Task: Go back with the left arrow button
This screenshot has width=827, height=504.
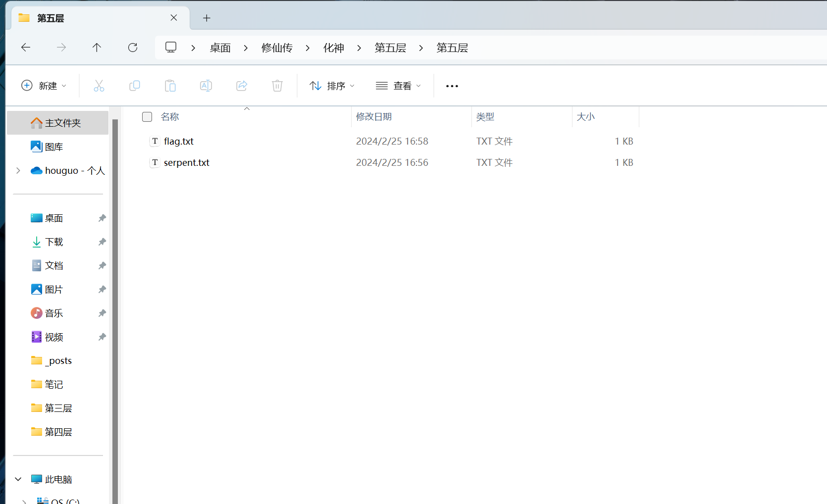Action: point(26,48)
